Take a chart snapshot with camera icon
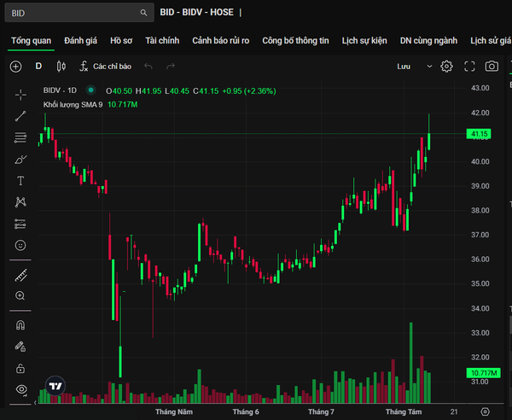 pos(492,67)
